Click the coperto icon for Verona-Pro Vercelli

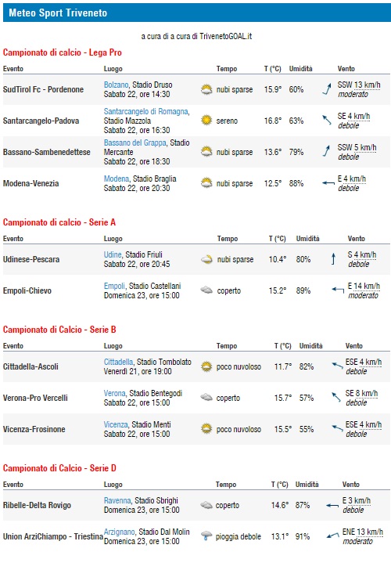[x=206, y=397]
